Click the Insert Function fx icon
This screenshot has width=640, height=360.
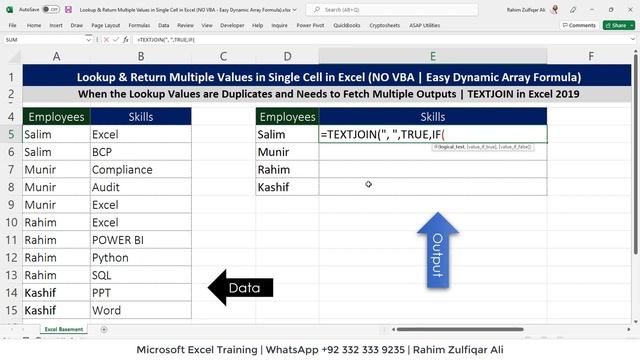pos(126,40)
